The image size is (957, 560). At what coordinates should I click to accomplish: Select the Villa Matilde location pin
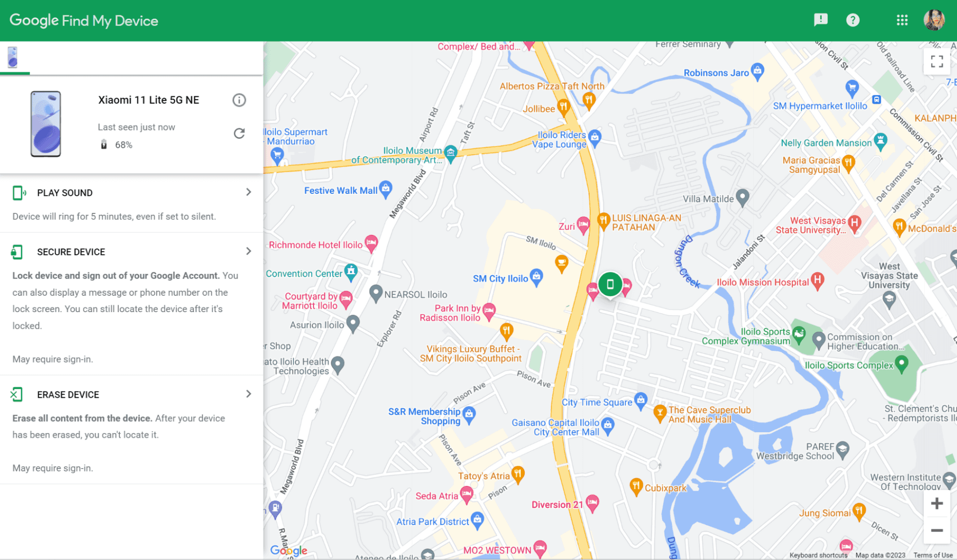[742, 197]
